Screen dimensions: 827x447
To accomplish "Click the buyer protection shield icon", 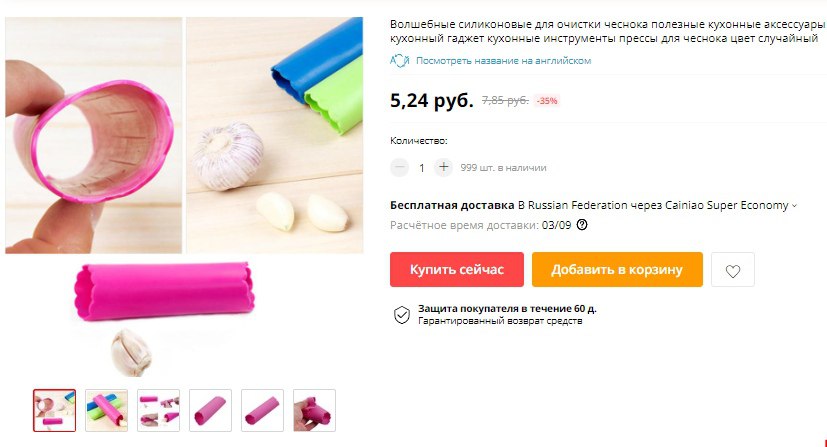I will pyautogui.click(x=402, y=315).
